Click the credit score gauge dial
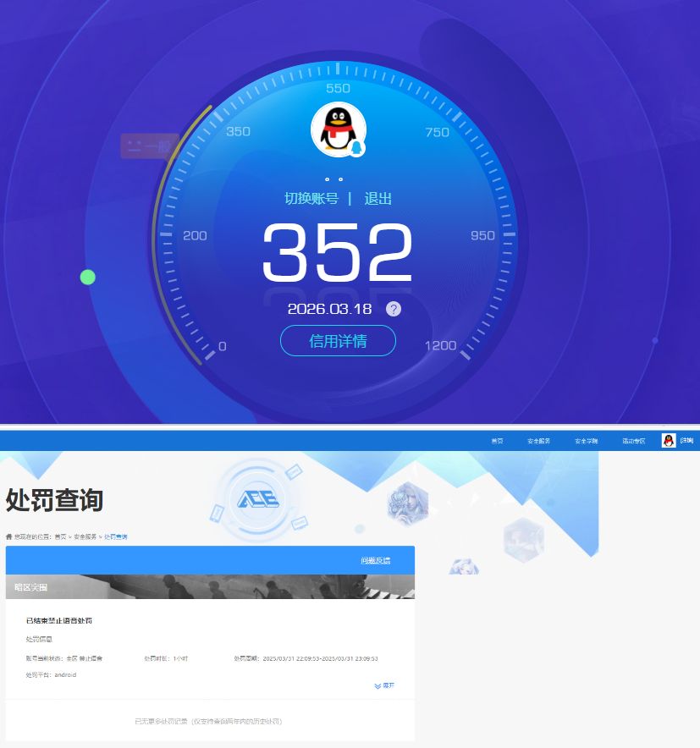The width and height of the screenshot is (700, 748). 338,245
